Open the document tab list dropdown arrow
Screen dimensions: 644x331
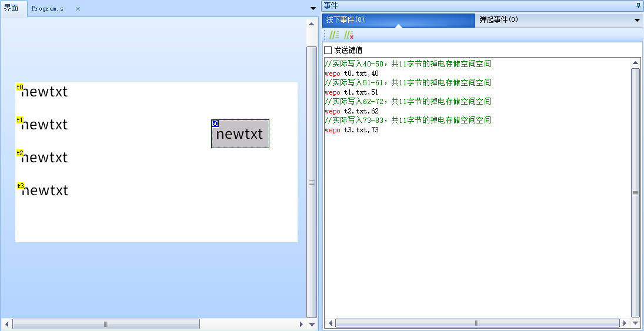pyautogui.click(x=313, y=8)
